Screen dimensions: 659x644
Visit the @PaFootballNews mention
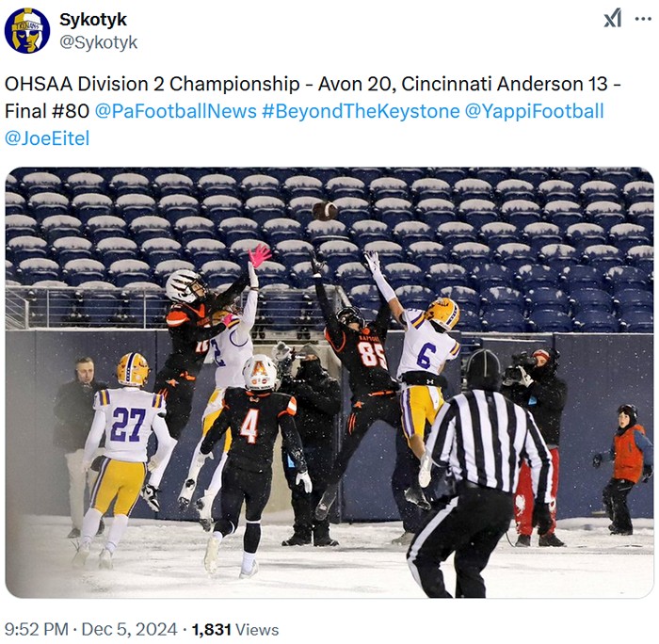(176, 111)
